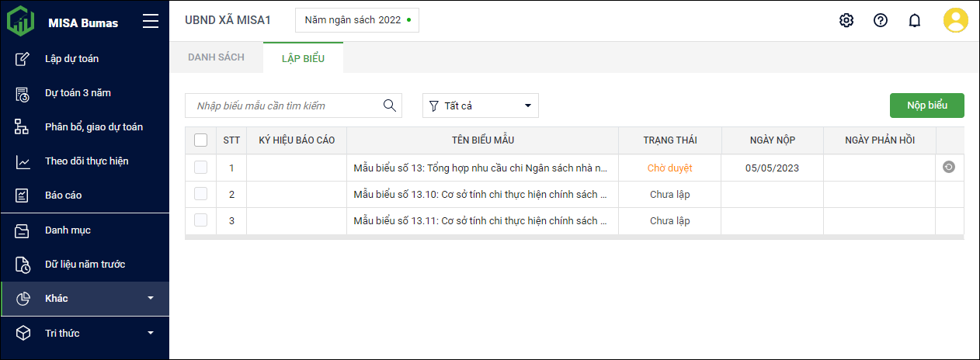Switch to the DANH SÁCH tab

point(216,57)
